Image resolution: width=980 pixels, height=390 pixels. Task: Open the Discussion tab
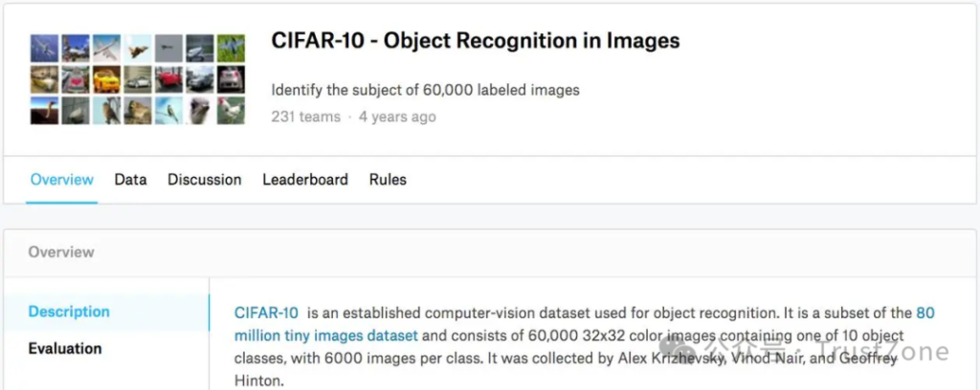(x=204, y=180)
